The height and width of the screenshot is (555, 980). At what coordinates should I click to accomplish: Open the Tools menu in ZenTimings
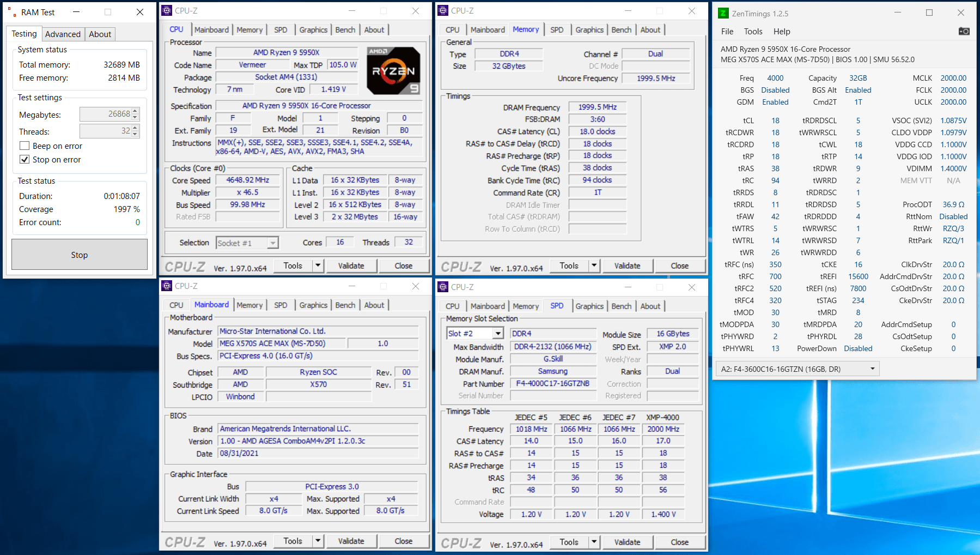point(753,31)
